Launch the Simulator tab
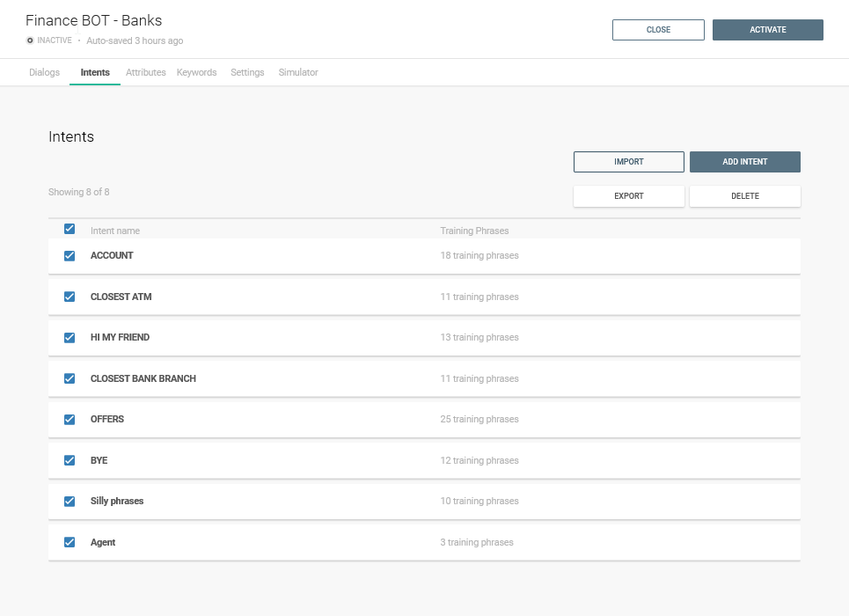This screenshot has height=616, width=849. (x=298, y=72)
